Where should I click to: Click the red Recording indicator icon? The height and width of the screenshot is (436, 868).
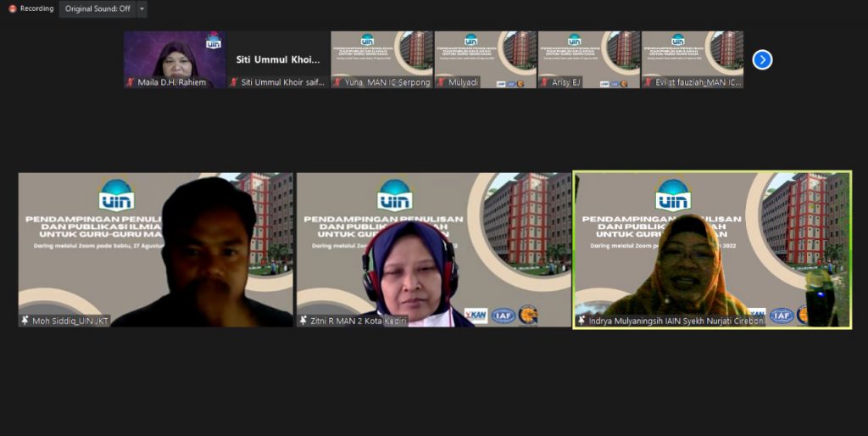coord(13,8)
